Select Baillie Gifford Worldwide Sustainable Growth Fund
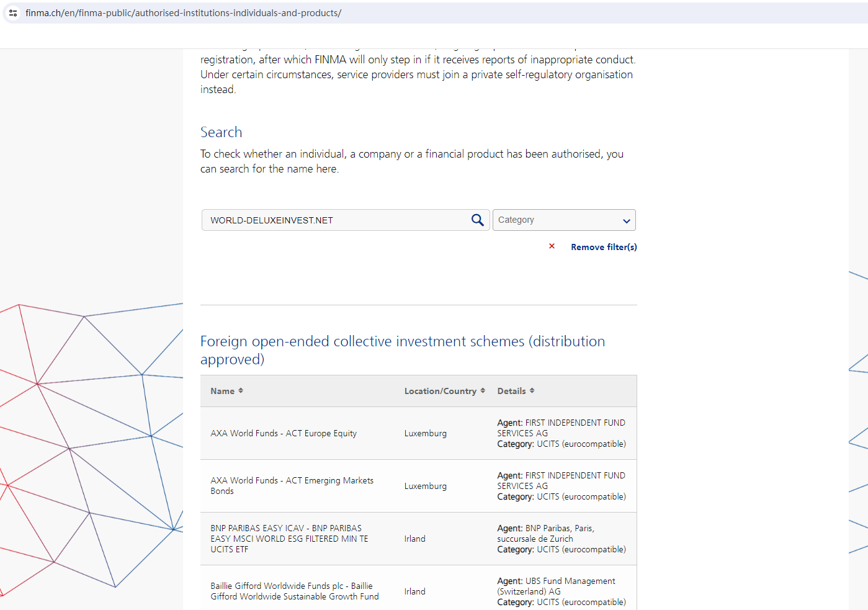 tap(294, 591)
